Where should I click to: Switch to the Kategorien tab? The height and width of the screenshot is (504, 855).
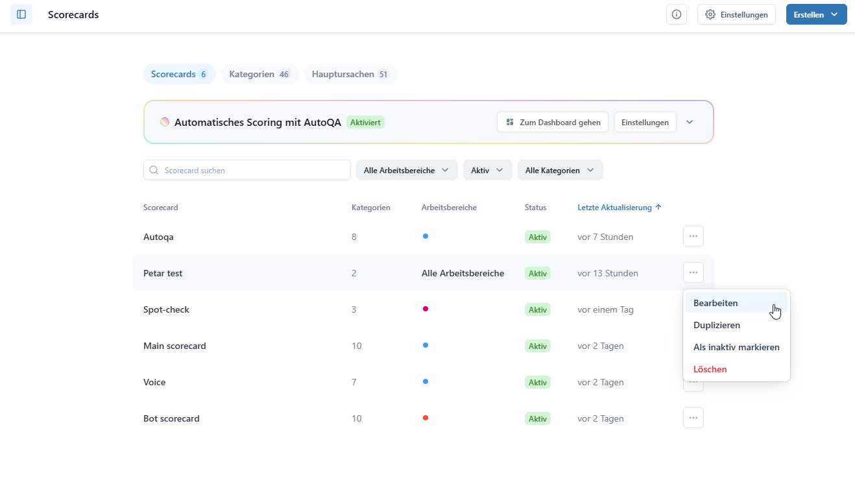pyautogui.click(x=259, y=75)
